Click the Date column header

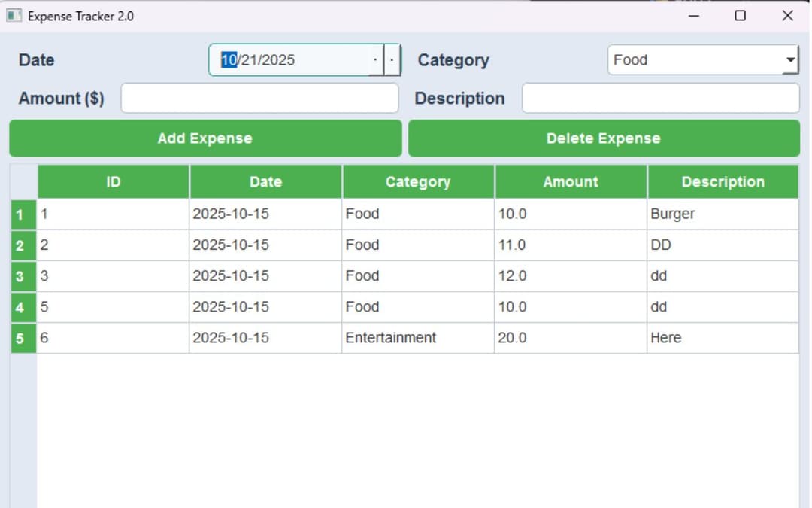pos(265,181)
